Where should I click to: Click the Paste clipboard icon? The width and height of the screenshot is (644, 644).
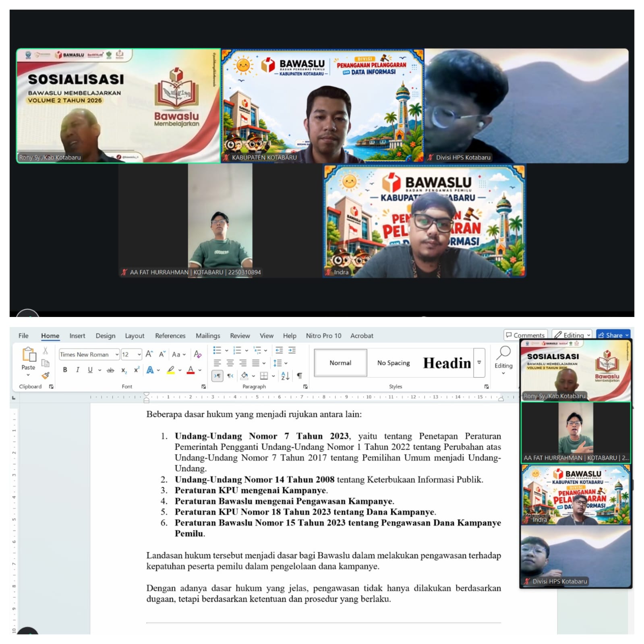(29, 355)
